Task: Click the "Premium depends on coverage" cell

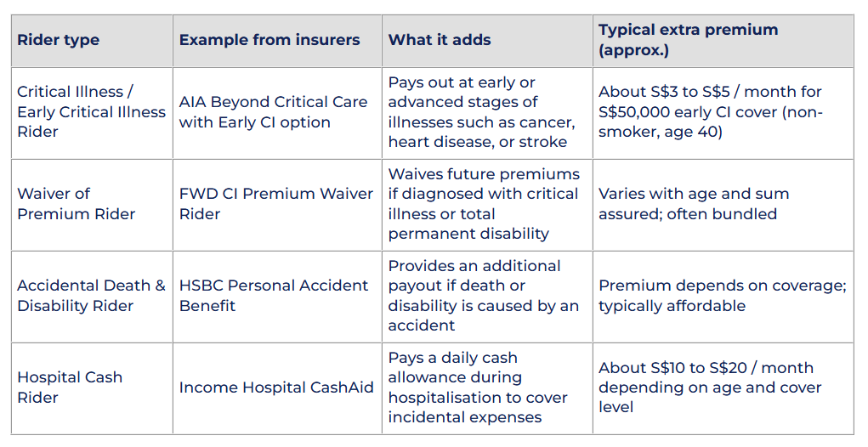Action: click(x=722, y=296)
